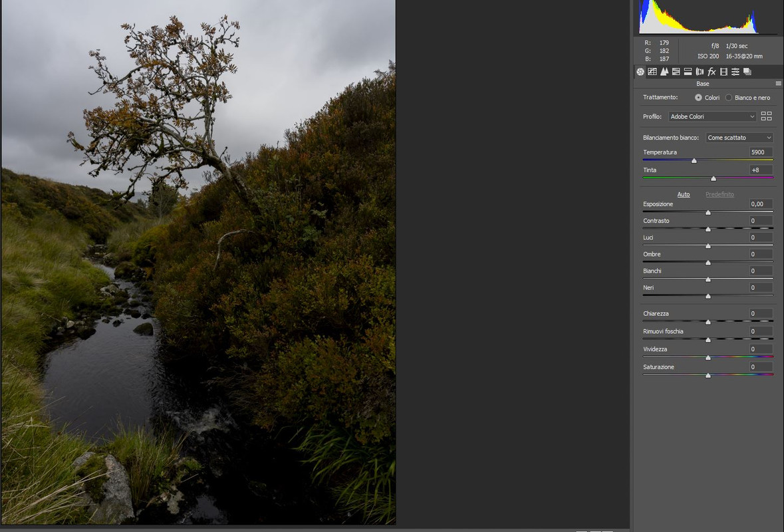Click the Vividezza slider handle
Viewport: 784px width, 532px height.
point(708,358)
